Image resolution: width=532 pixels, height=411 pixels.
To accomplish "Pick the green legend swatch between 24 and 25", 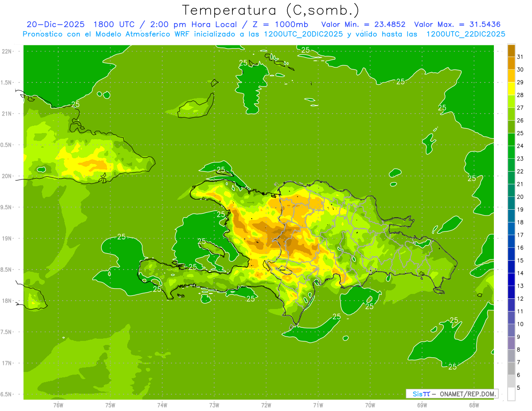I will [x=511, y=140].
